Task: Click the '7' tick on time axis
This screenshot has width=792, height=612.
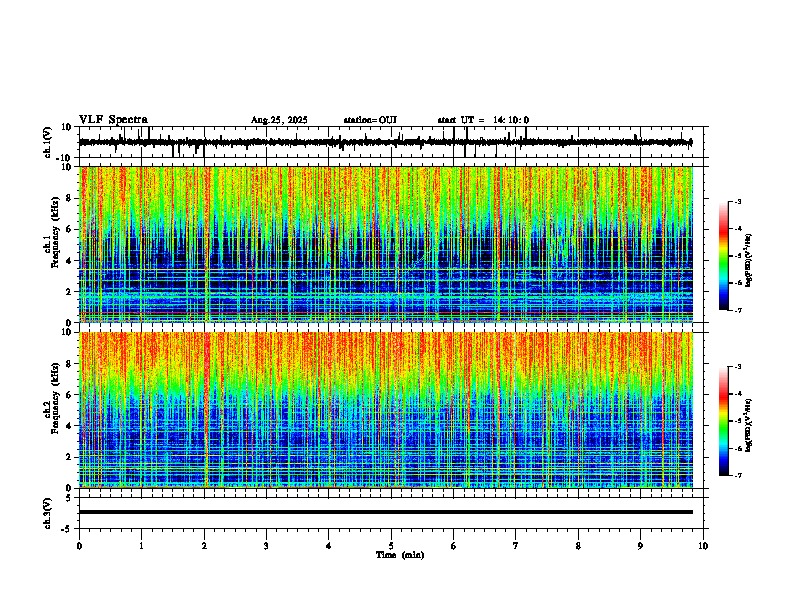Action: coord(516,546)
